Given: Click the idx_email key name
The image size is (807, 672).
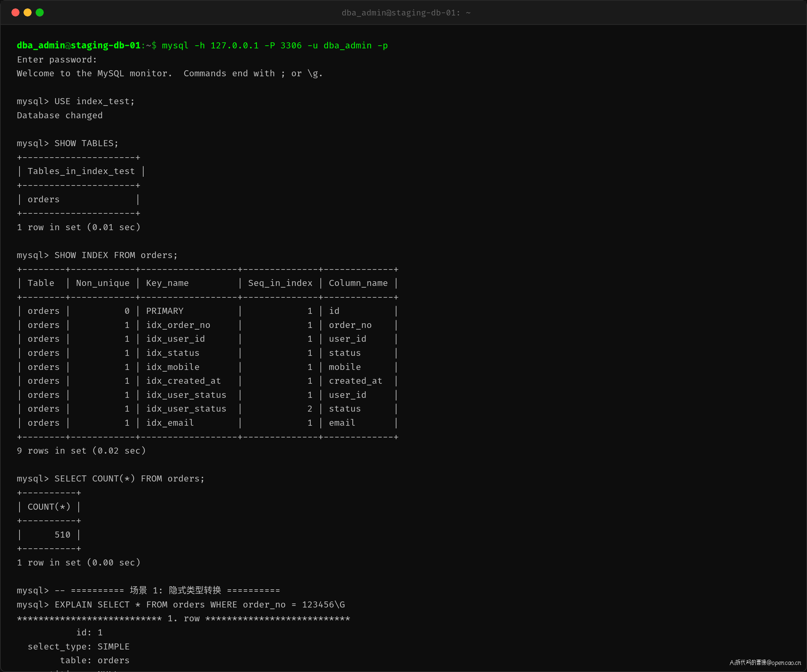Looking at the screenshot, I should 170,423.
